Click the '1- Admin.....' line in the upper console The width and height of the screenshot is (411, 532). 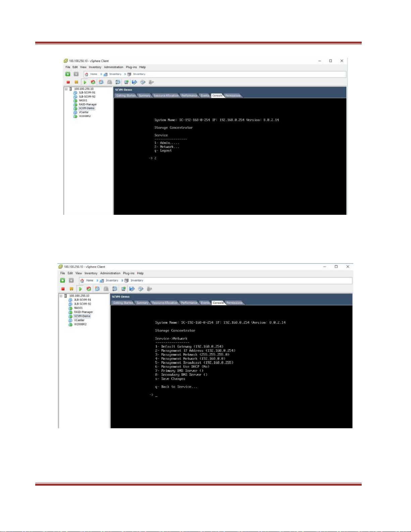(167, 143)
